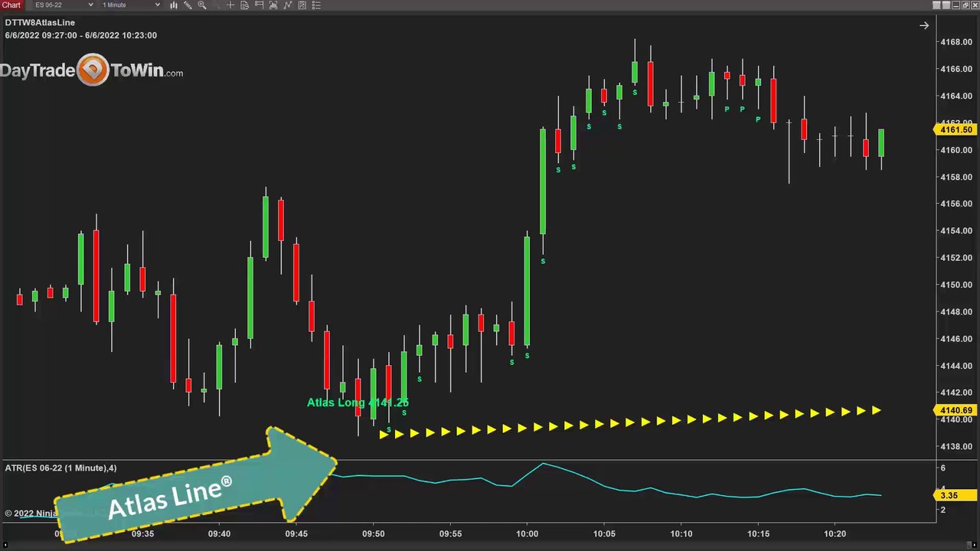Click the 10:10 time axis label

pyautogui.click(x=681, y=533)
